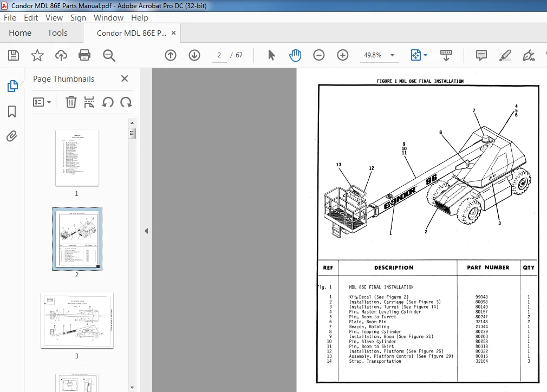Zoom out with the minus icon
Screen dimensions: 547x392
[x=319, y=55]
